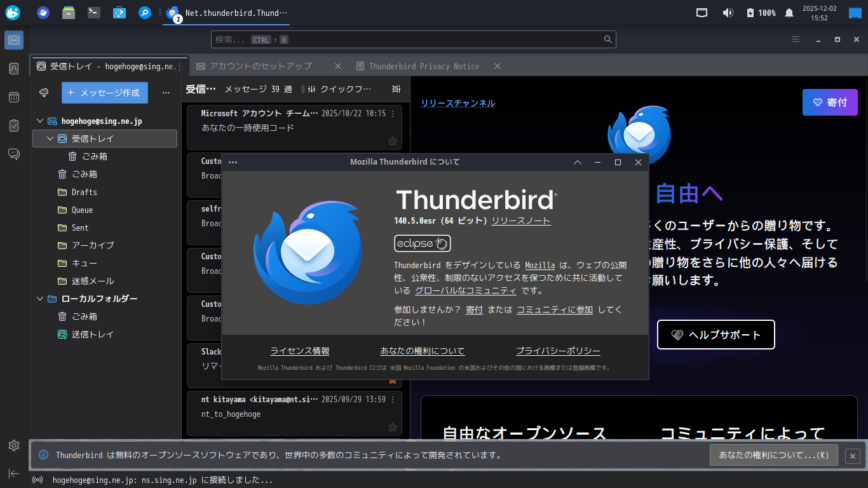
Task: Focus the 検索 search field
Action: [414, 39]
